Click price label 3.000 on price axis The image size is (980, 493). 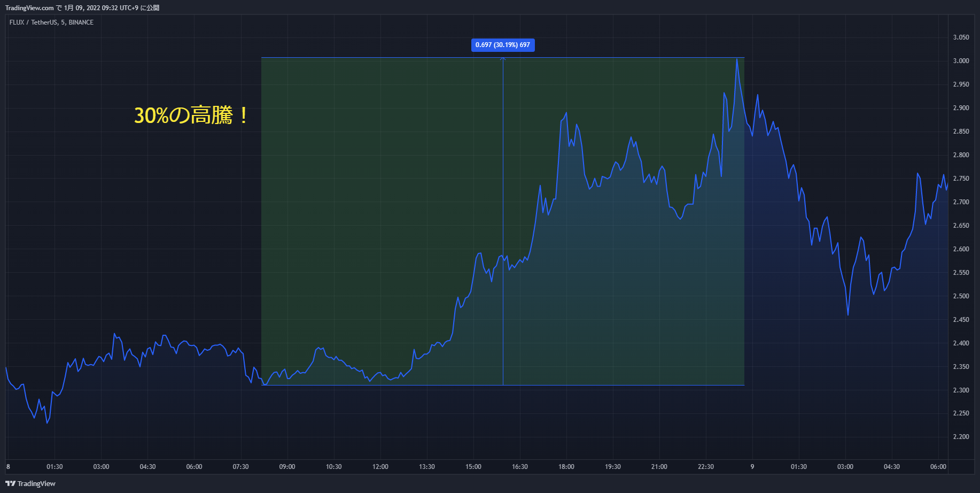tap(961, 61)
